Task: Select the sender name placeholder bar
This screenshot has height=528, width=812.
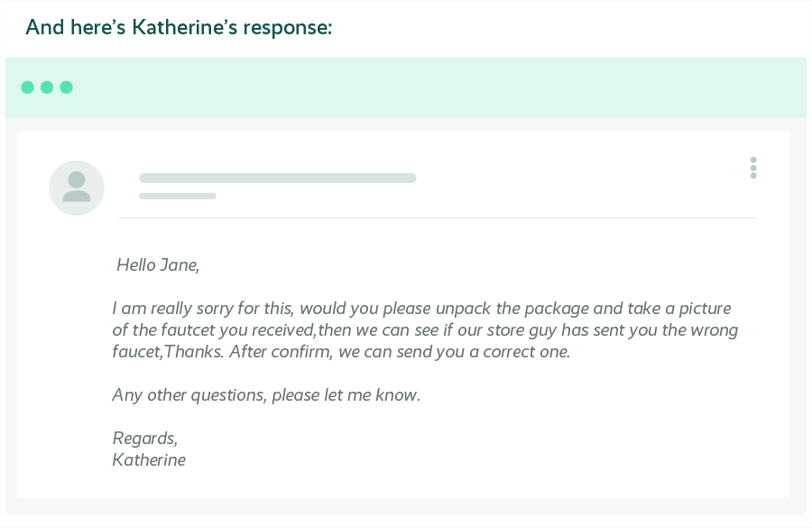Action: tap(278, 178)
